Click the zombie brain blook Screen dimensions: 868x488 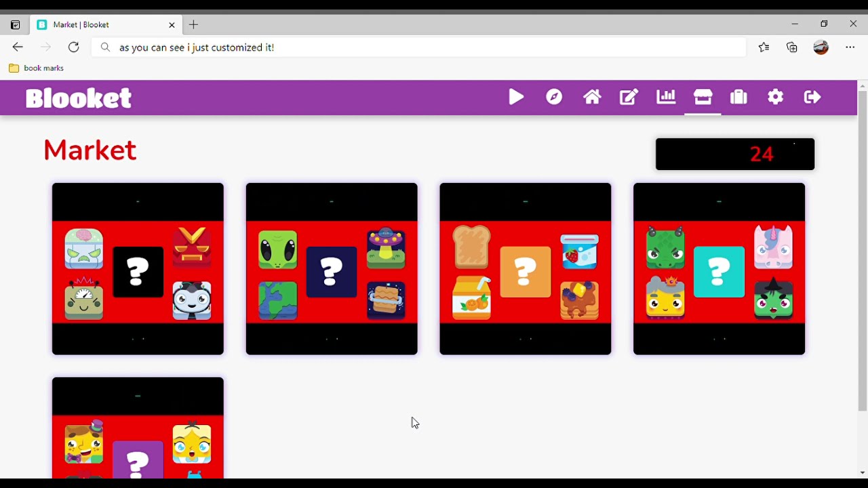click(x=84, y=249)
